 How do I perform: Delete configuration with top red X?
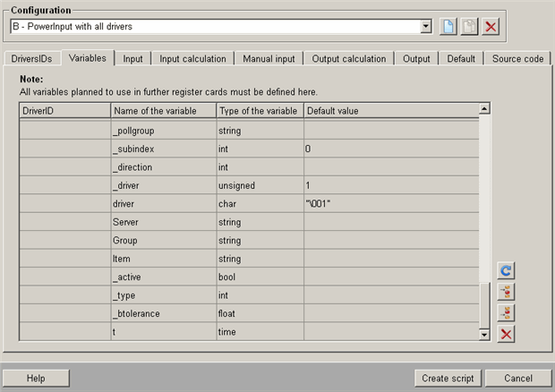pos(491,27)
